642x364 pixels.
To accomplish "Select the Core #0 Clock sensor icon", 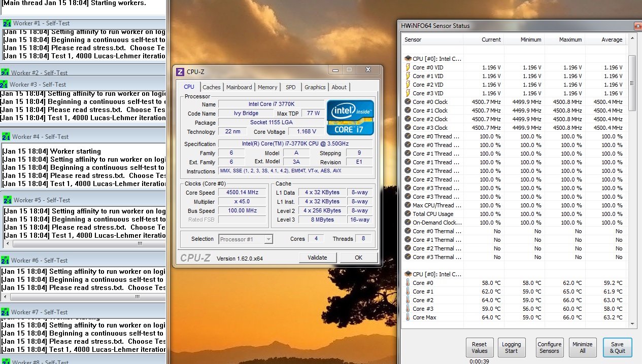I will (408, 102).
